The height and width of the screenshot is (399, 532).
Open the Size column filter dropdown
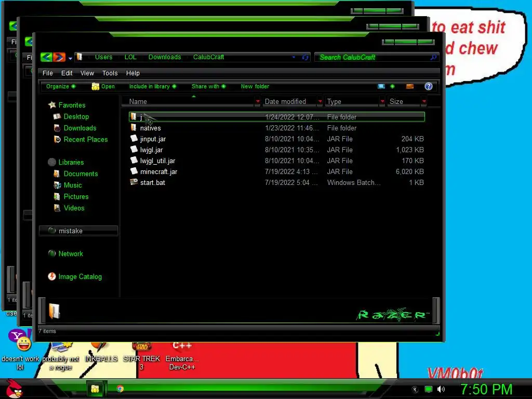[x=424, y=101]
